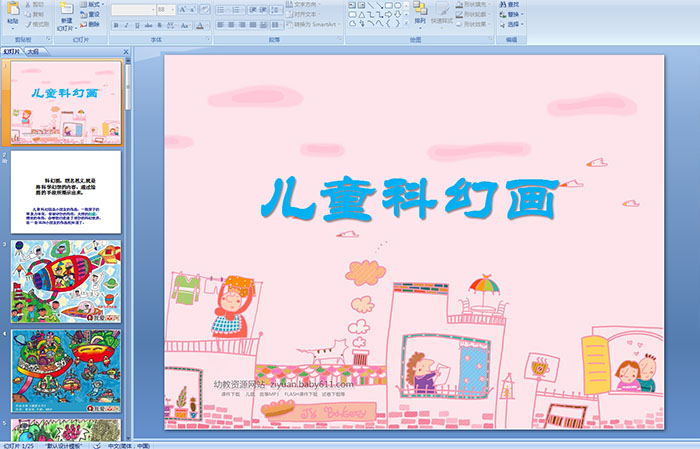This screenshot has height=449, width=700.
Task: Select the Down Arrow block shape
Action: 398,15
